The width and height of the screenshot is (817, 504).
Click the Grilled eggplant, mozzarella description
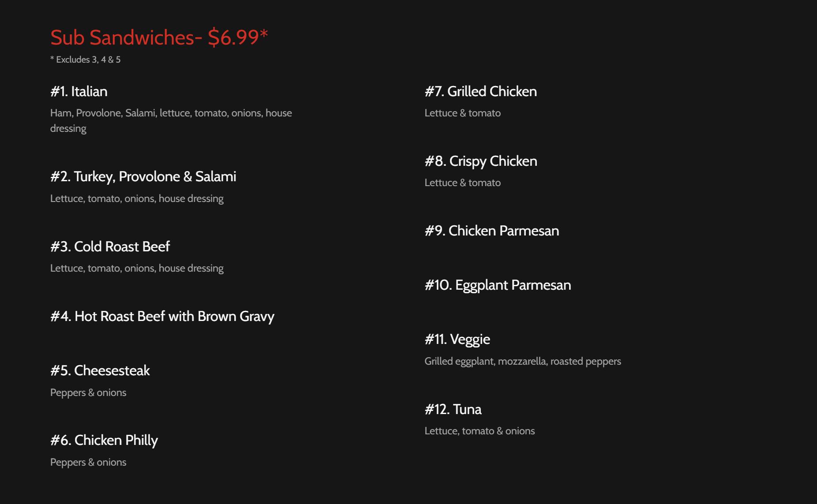(x=522, y=361)
